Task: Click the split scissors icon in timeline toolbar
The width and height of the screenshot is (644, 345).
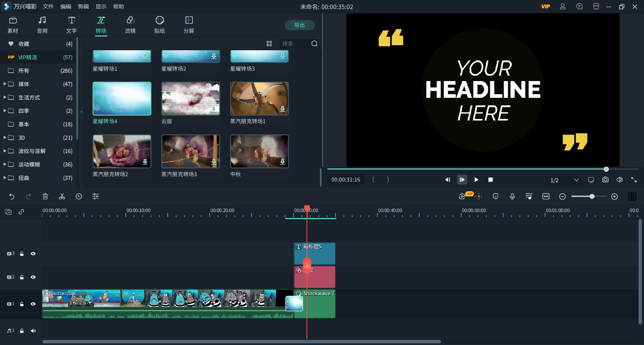Action: click(x=62, y=197)
